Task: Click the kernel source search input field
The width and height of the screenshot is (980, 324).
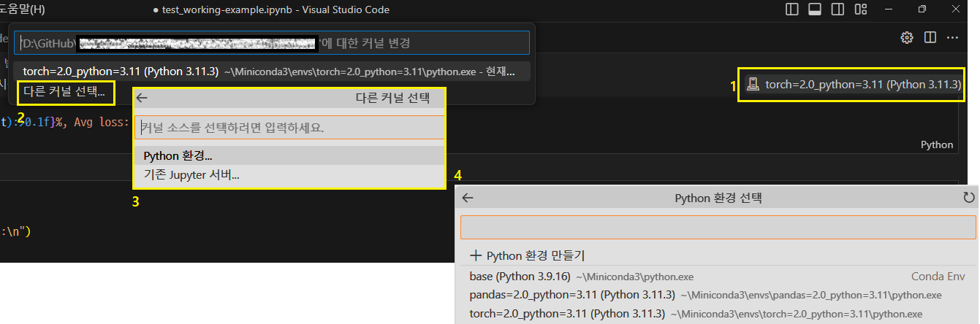Action: point(289,127)
